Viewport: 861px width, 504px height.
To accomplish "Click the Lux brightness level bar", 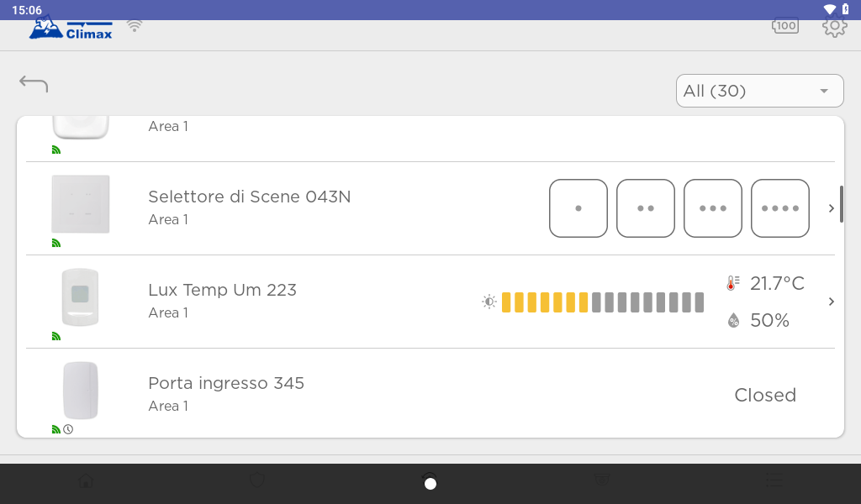I will point(602,302).
